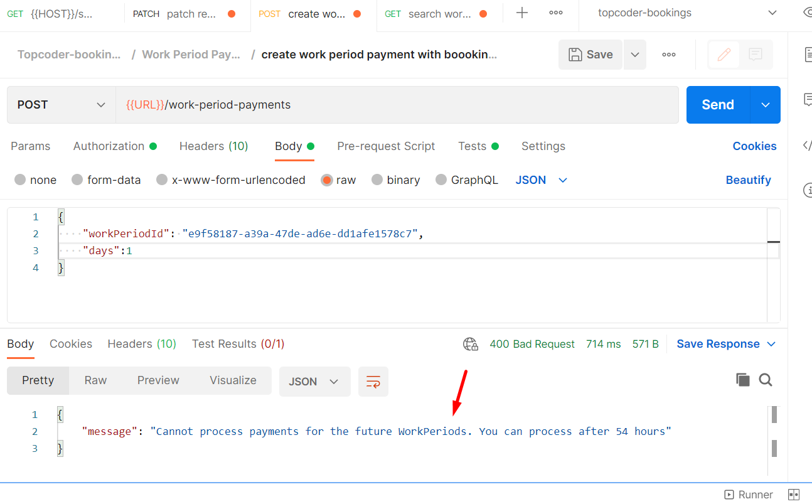This screenshot has height=504, width=812.
Task: Toggle line wrapping in the response viewer
Action: click(x=373, y=380)
